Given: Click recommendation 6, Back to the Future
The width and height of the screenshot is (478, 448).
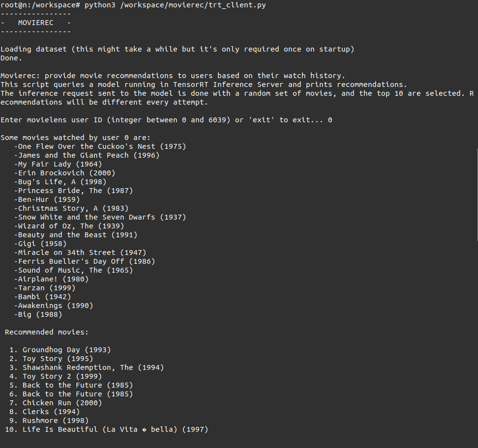Looking at the screenshot, I should pyautogui.click(x=77, y=394).
